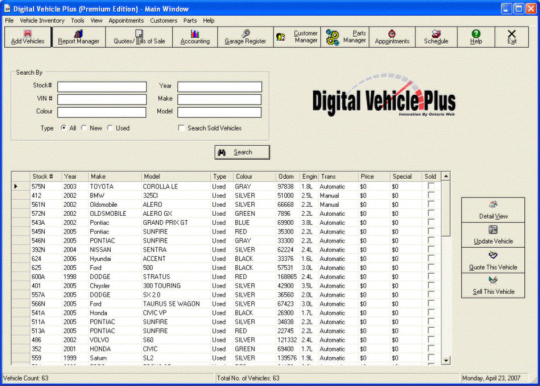
Task: Open the Help menu
Action: 208,21
